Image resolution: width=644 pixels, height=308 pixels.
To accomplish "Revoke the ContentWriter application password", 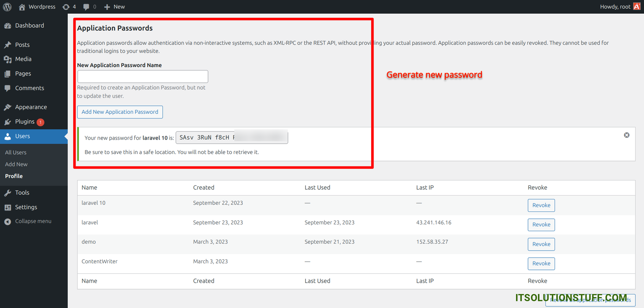I will tap(541, 264).
